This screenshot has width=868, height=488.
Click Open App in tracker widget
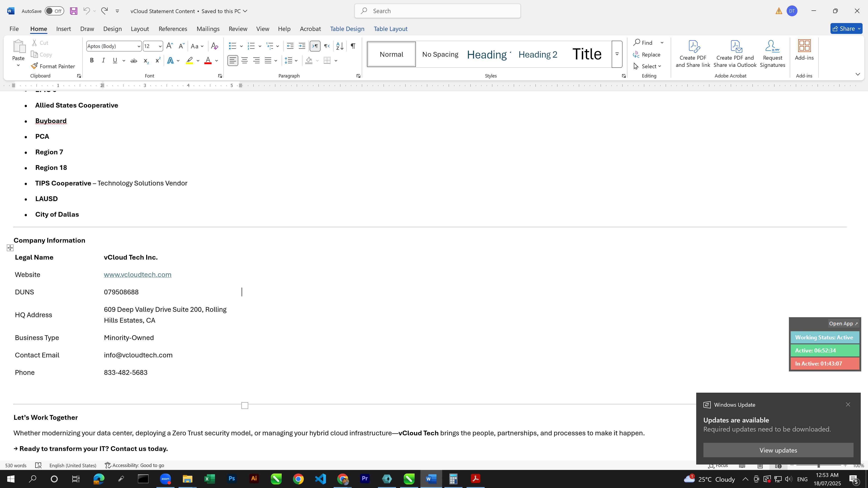[843, 324]
